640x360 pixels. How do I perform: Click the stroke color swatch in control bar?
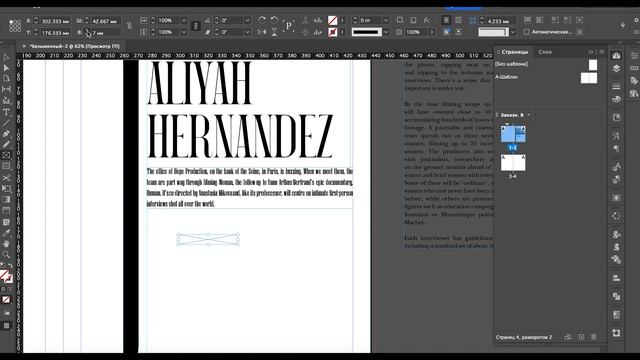(x=333, y=32)
